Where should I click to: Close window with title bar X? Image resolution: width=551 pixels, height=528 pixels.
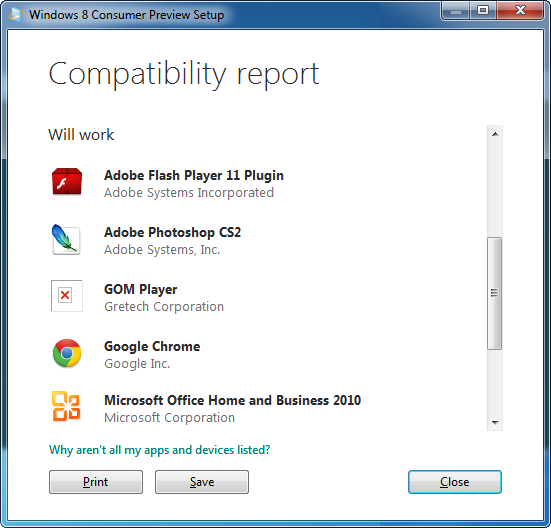tap(520, 11)
